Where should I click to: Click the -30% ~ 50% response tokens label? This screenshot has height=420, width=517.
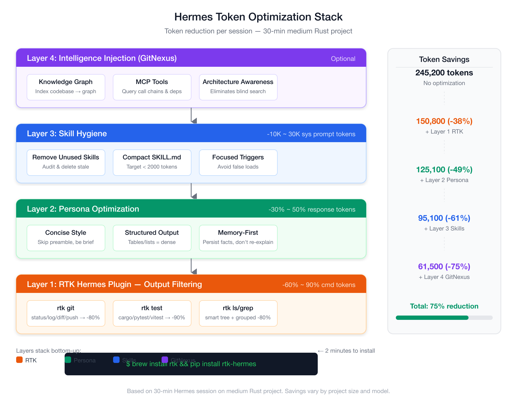point(312,209)
